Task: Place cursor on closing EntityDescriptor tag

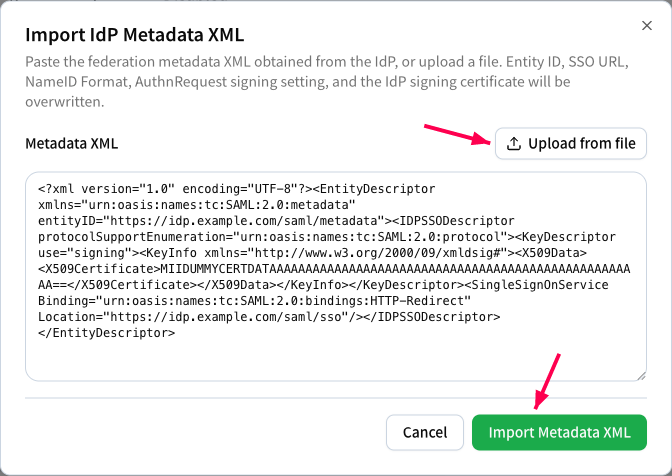Action: click(x=106, y=333)
